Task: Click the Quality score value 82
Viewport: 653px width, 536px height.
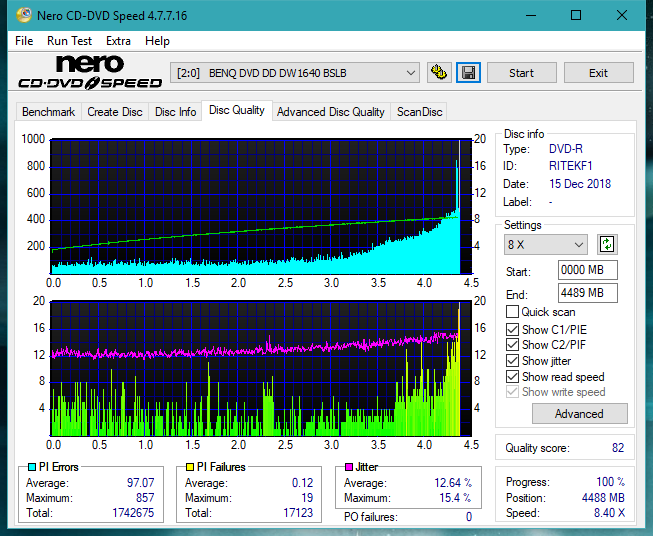Action: [x=618, y=448]
